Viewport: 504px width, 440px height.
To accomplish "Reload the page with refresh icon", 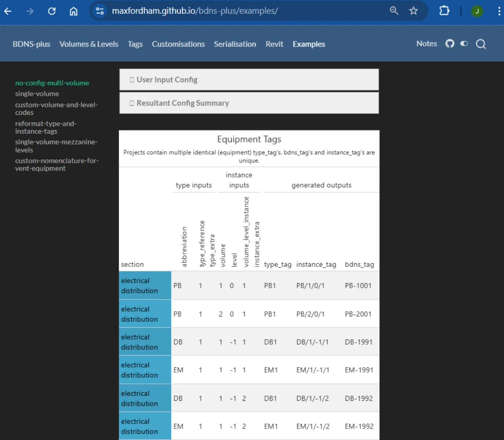I will pyautogui.click(x=52, y=11).
